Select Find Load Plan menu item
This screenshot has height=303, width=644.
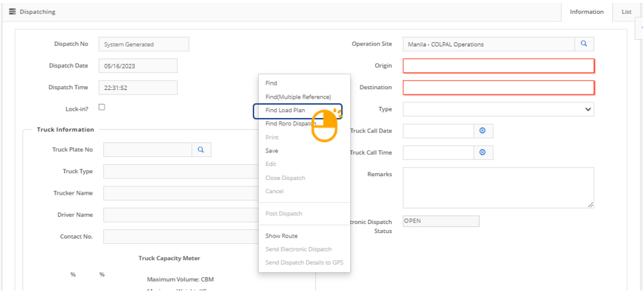[285, 111]
